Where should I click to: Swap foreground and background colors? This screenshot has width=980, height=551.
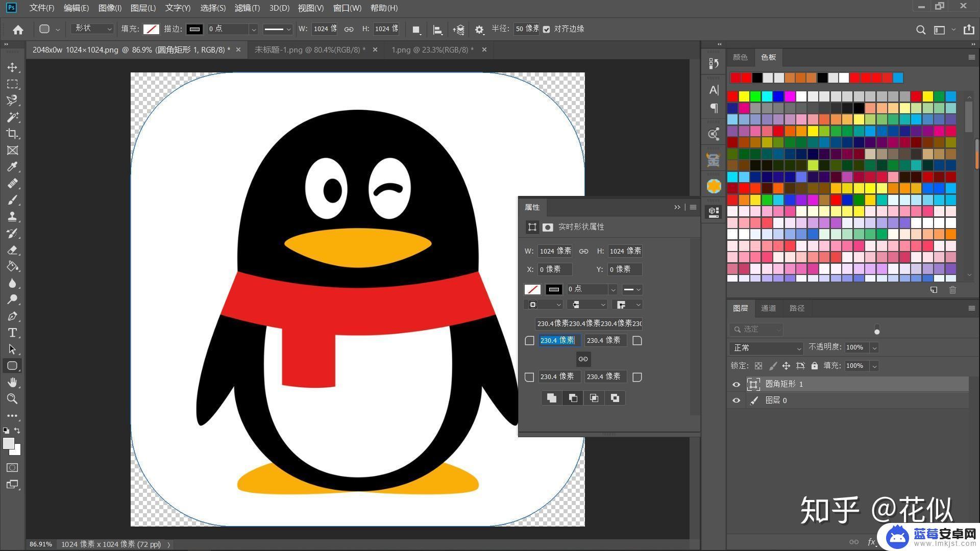pyautogui.click(x=17, y=431)
